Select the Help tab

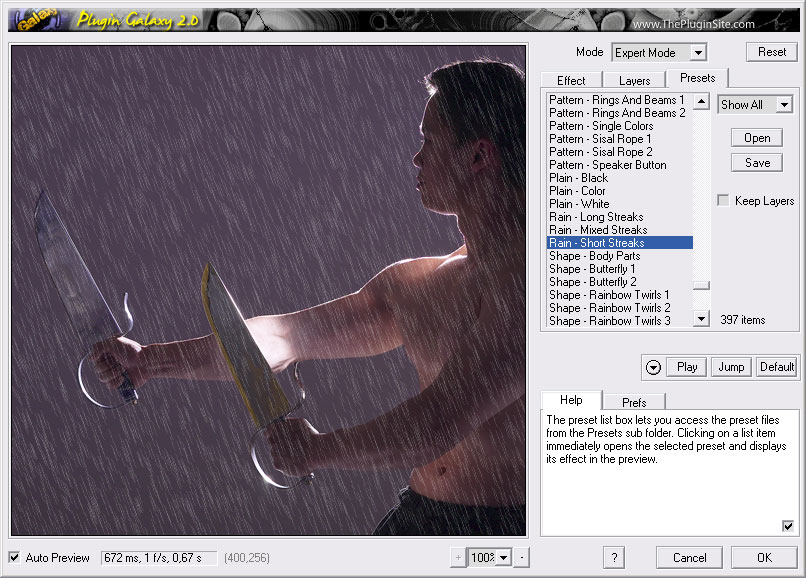point(571,400)
